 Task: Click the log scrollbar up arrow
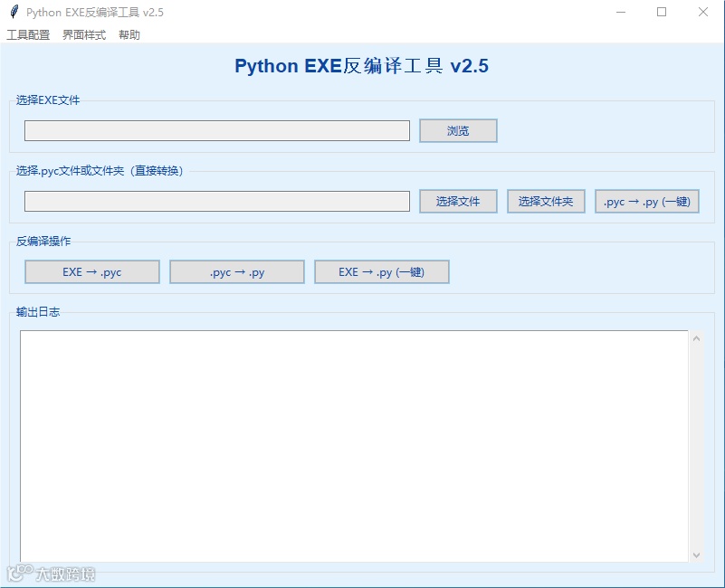pos(696,338)
